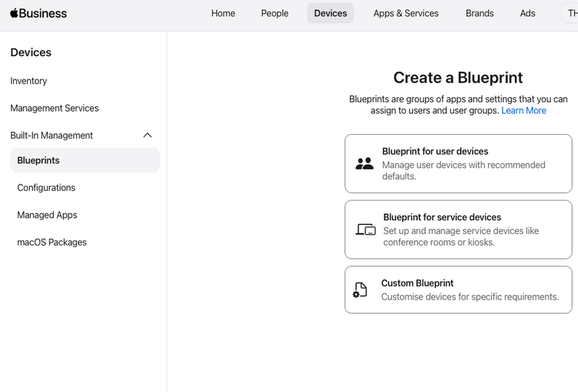Choose Blueprint for service devices card

pos(459,230)
